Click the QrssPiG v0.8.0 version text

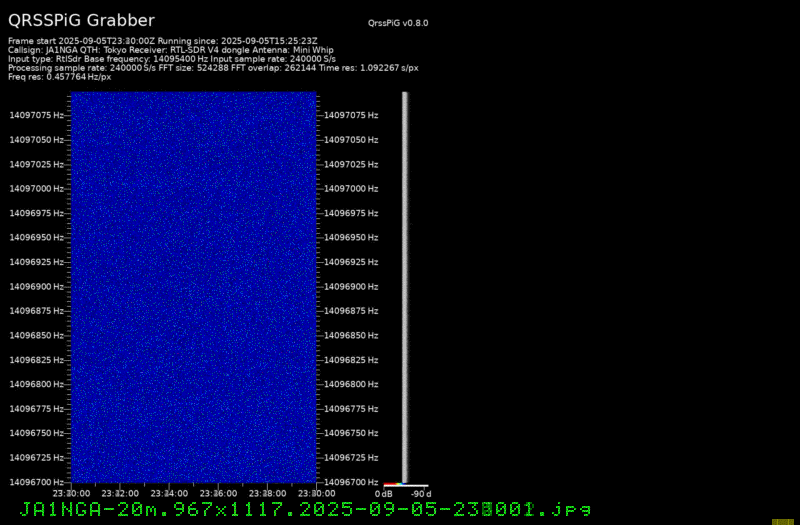[x=398, y=23]
